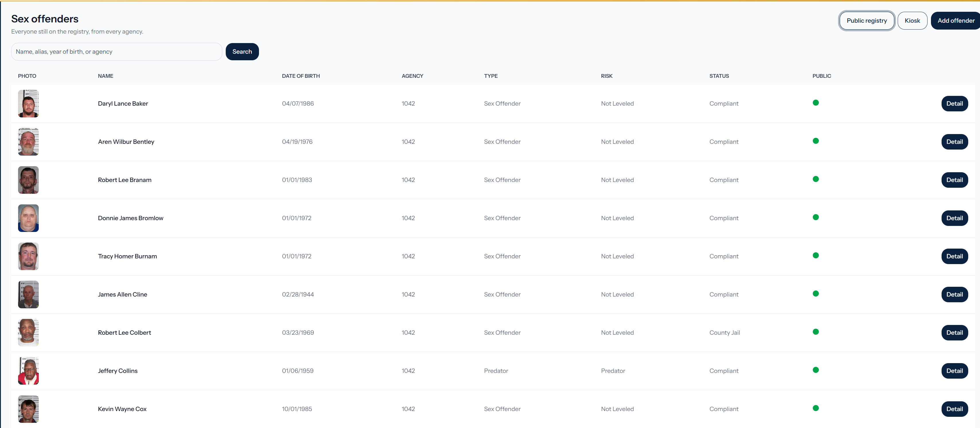The width and height of the screenshot is (980, 428).
Task: Click Jeffery Collins's photo thumbnail
Action: tap(28, 371)
